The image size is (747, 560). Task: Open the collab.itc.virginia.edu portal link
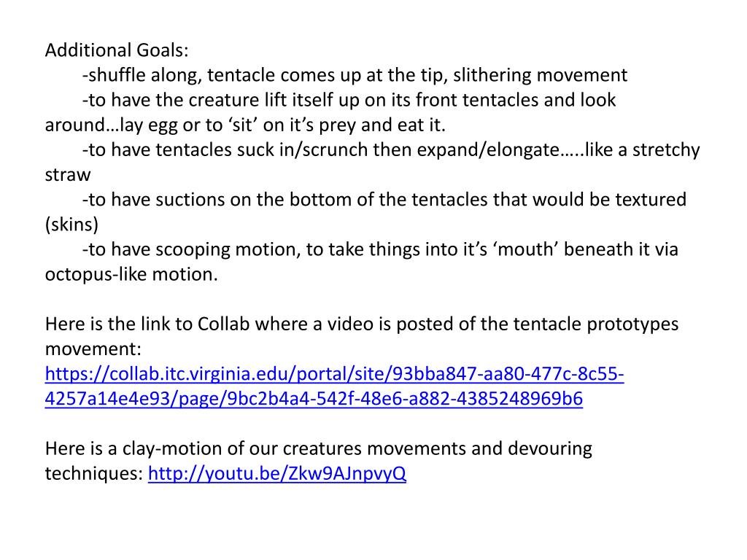[334, 374]
